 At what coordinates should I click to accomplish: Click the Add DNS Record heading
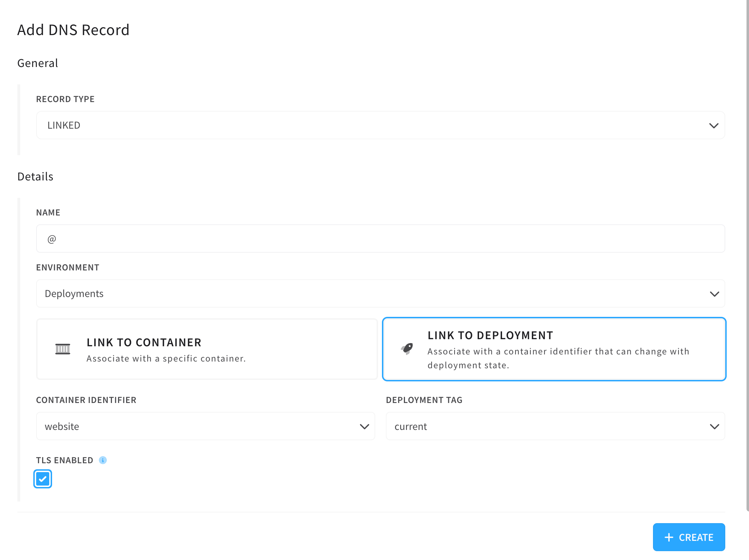(73, 30)
